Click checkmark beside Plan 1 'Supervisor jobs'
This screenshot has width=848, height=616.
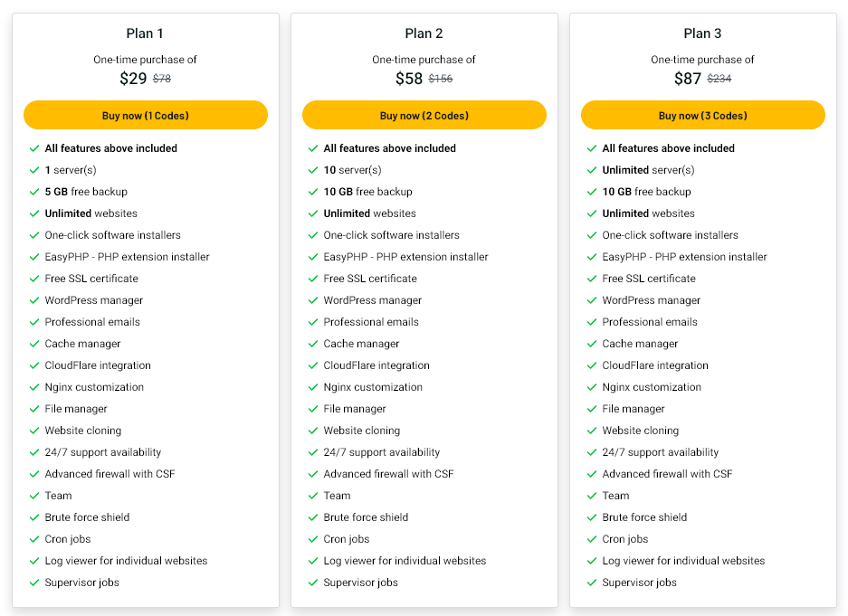tap(34, 583)
